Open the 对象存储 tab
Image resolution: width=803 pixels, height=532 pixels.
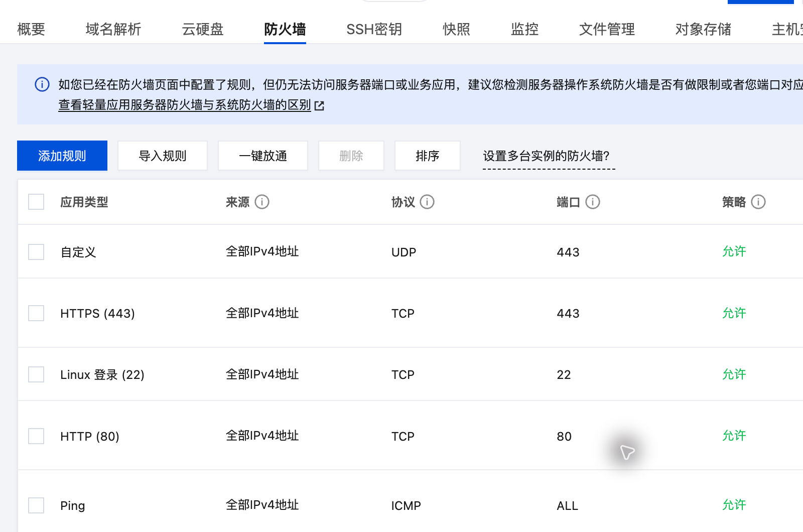pyautogui.click(x=704, y=29)
